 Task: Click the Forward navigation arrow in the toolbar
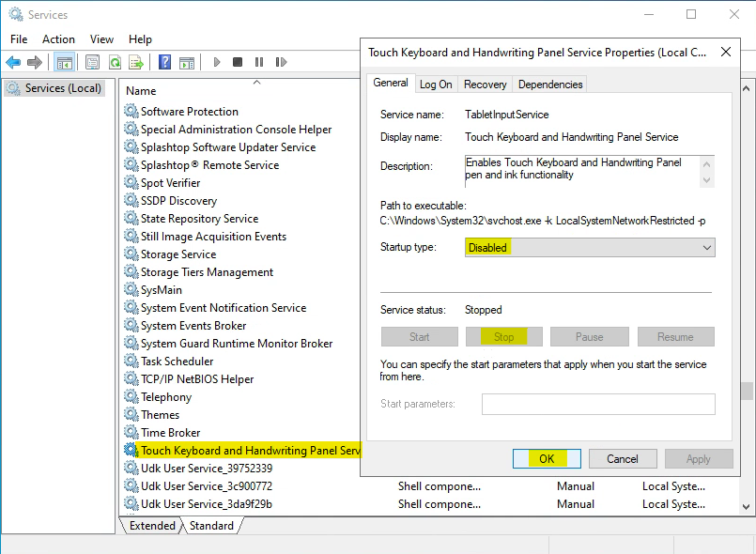(x=36, y=63)
